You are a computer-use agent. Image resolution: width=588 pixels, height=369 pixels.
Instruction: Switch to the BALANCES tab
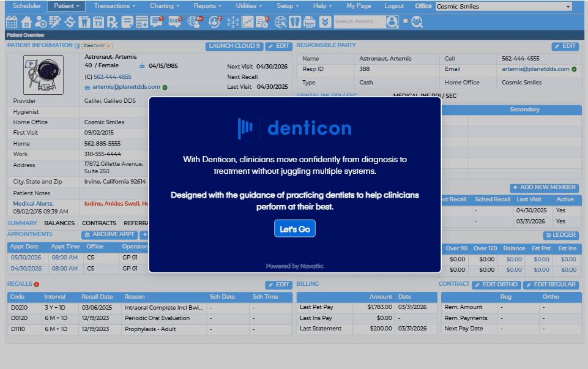coord(59,223)
